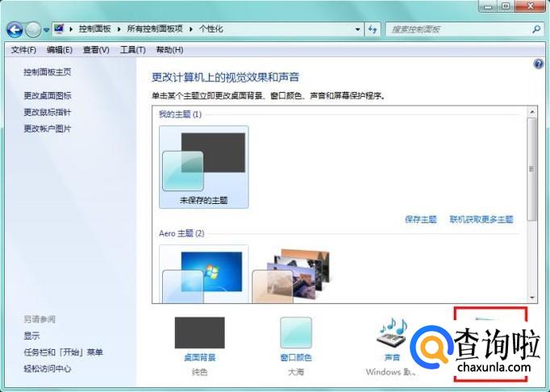Viewport: 550px width, 392px height.
Task: Open the 声音 sounds icon
Action: pyautogui.click(x=391, y=332)
